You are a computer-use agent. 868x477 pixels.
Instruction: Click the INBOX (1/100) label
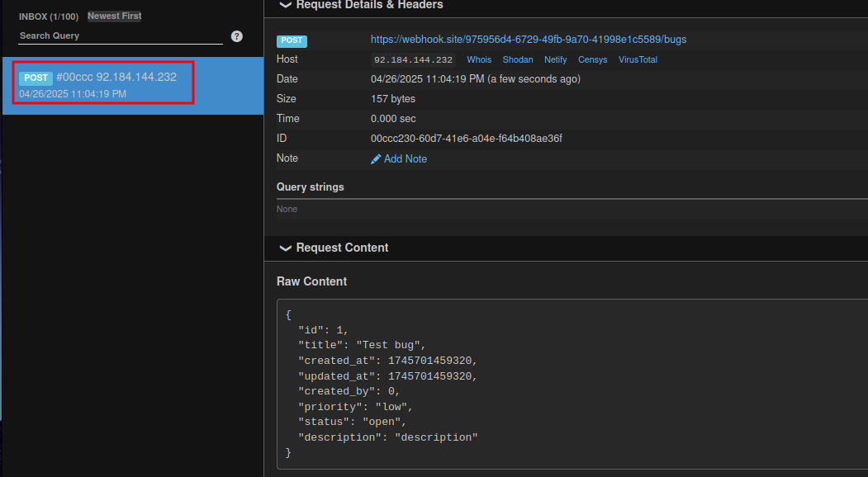(49, 17)
